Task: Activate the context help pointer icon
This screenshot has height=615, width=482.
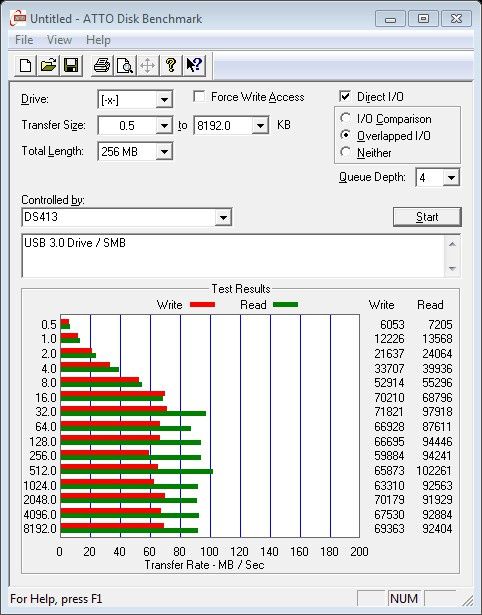Action: tap(194, 65)
